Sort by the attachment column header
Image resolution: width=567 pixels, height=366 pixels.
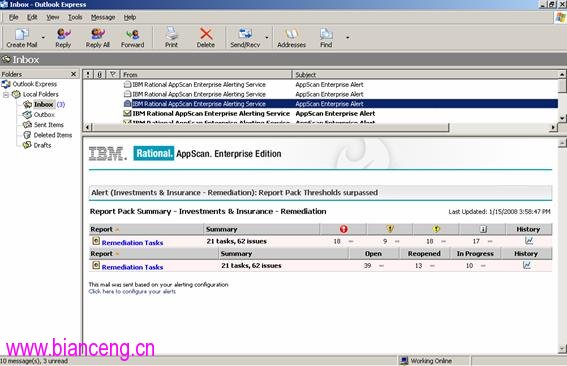(99, 75)
